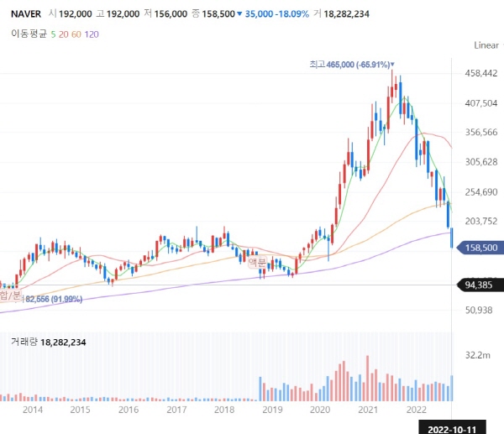Click the 2015 axis label
The width and height of the screenshot is (504, 434).
tap(80, 410)
